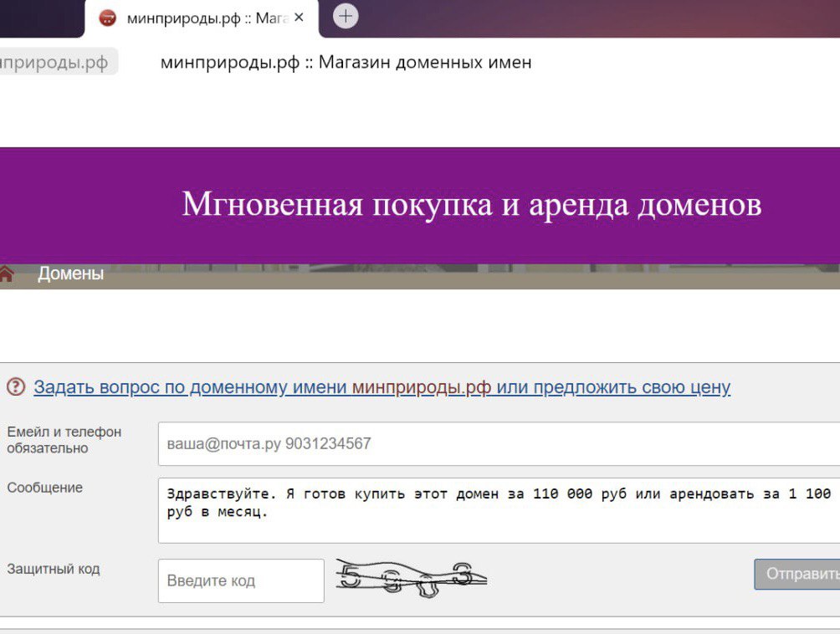This screenshot has width=840, height=634.
Task: Click the Емейл и телефон обязательно label
Action: 64,440
